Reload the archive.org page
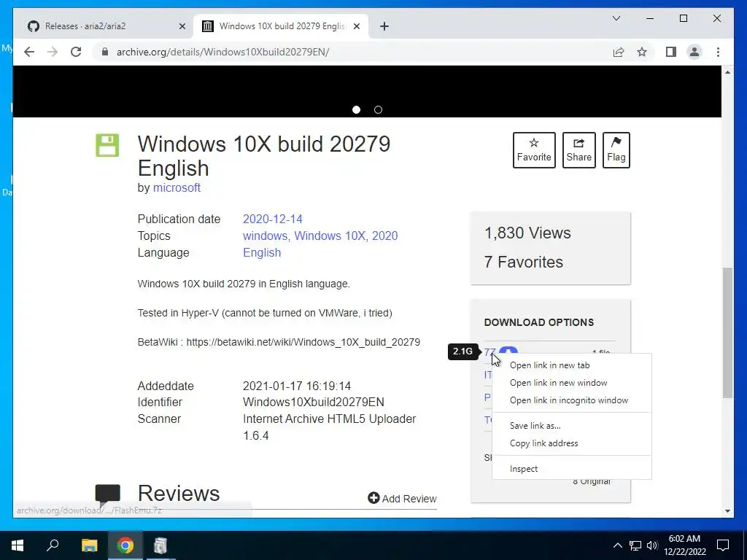Image resolution: width=747 pixels, height=560 pixels. [76, 52]
